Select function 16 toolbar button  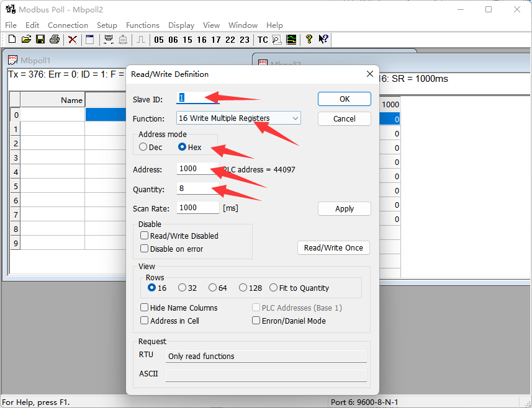click(202, 40)
